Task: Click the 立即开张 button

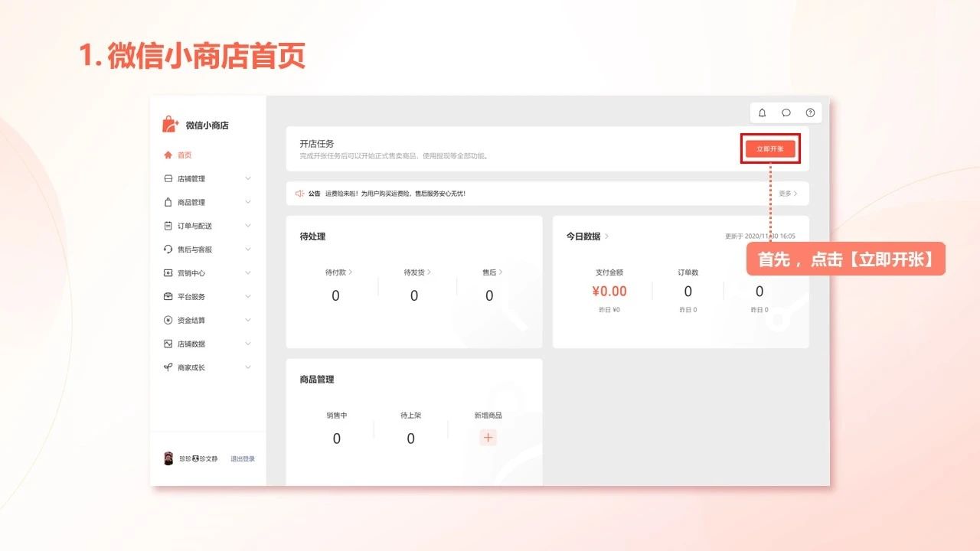Action: (x=770, y=148)
